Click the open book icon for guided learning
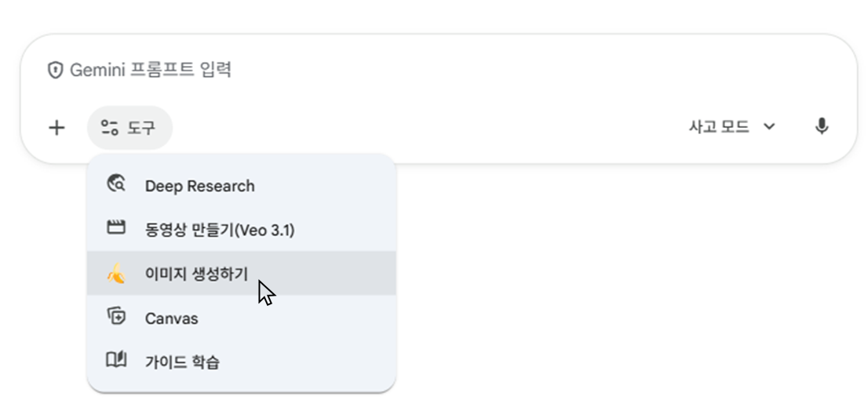The width and height of the screenshot is (868, 411). [116, 361]
